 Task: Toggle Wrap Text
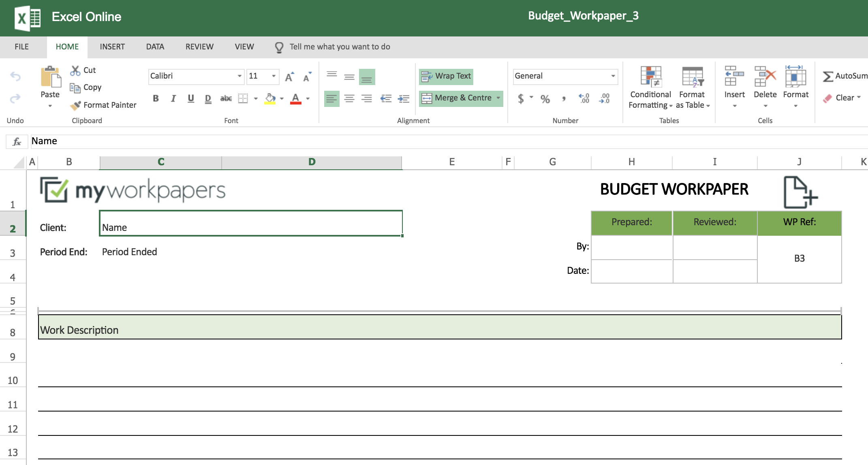click(446, 77)
